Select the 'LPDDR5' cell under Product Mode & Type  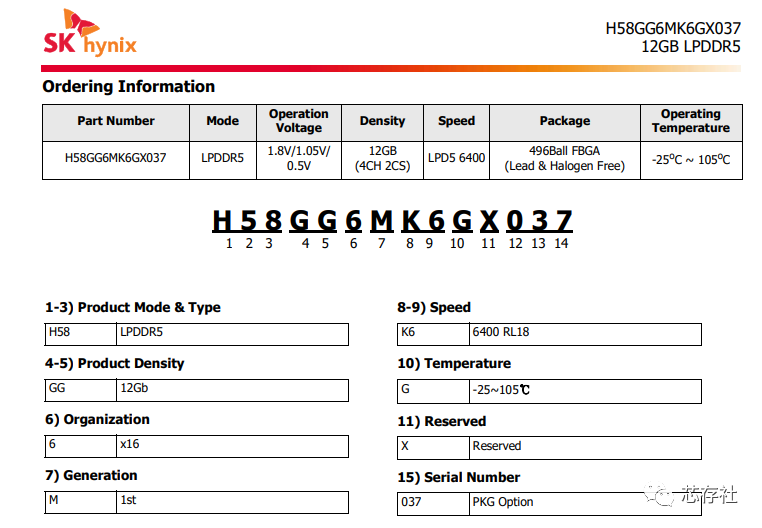[232, 334]
